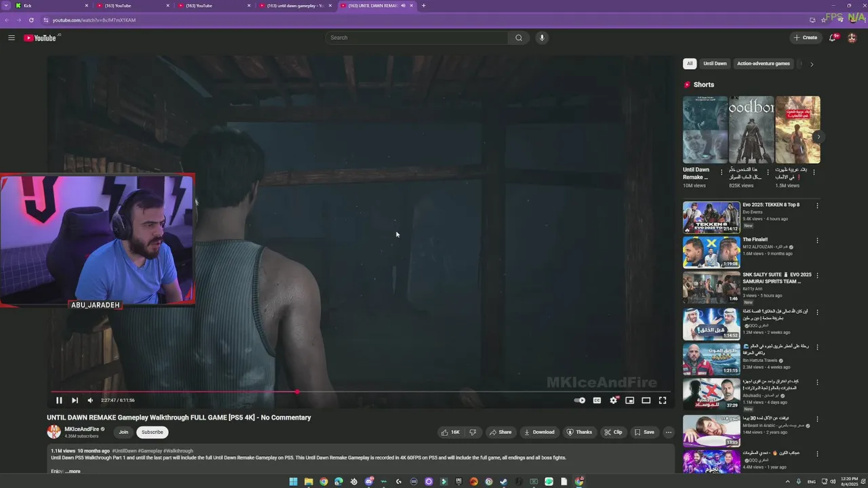Open Steam from the taskbar

pyautogui.click(x=504, y=482)
